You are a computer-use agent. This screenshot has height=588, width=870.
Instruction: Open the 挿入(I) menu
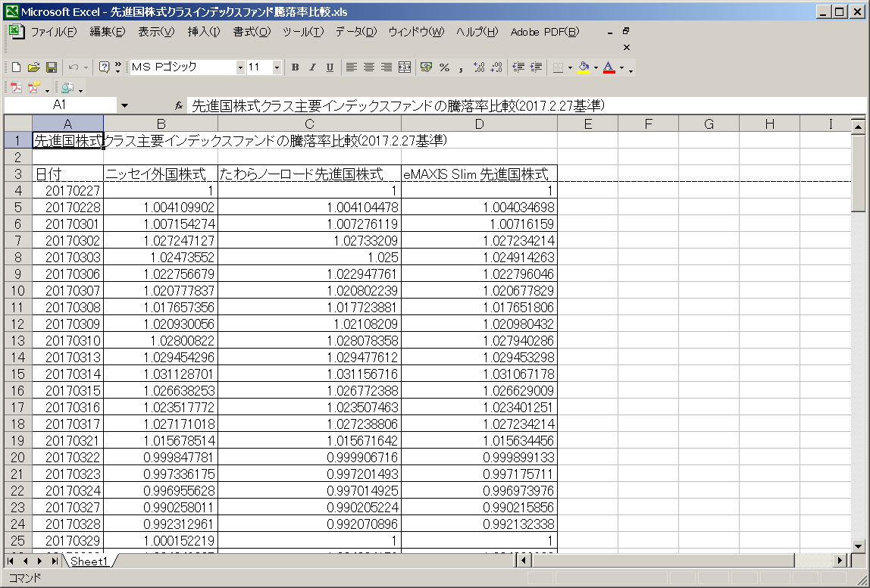point(204,32)
